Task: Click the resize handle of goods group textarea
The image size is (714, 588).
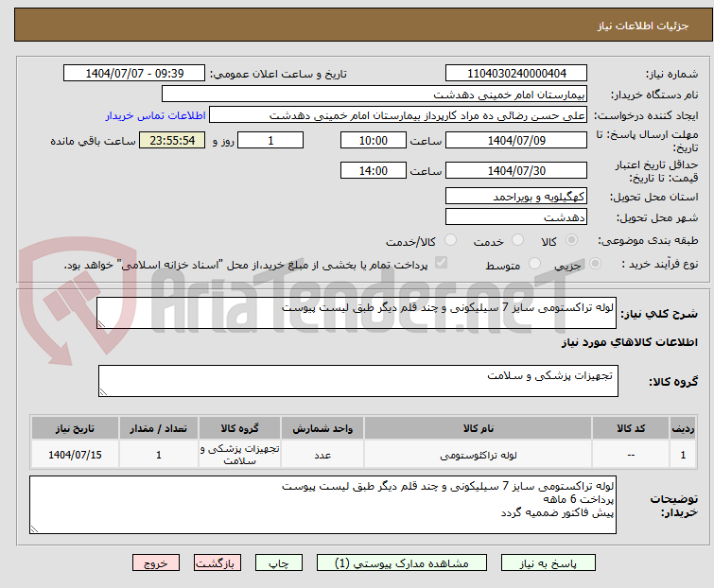Action: 103,392
